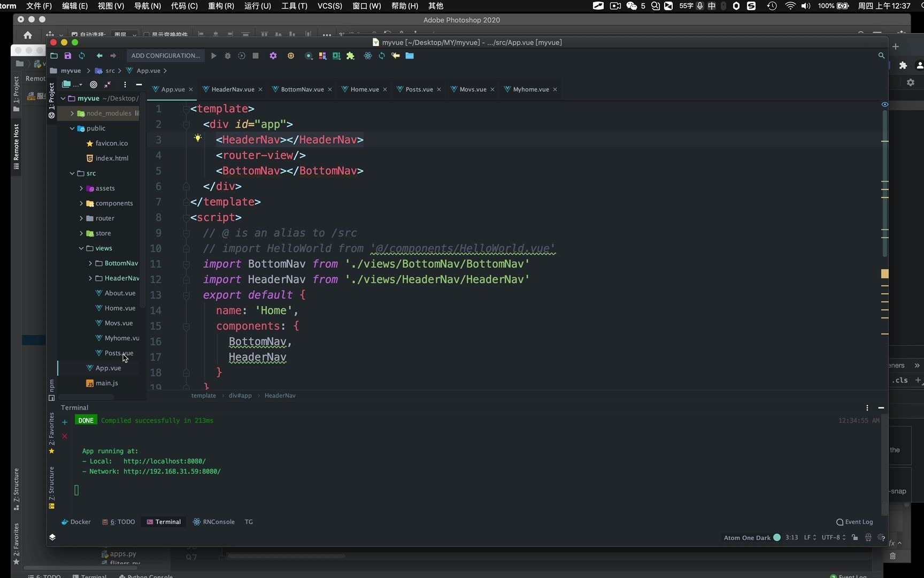
Task: Click the inspector hat icon in status bar
Action: coord(868,537)
